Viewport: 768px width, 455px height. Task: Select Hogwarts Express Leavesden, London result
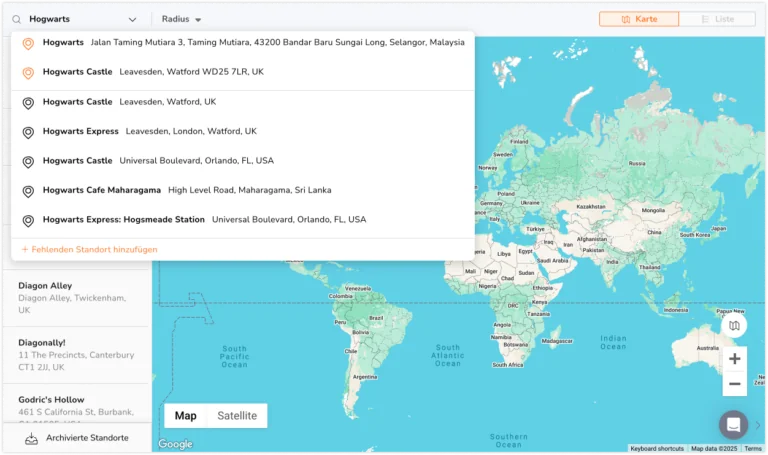(x=243, y=131)
